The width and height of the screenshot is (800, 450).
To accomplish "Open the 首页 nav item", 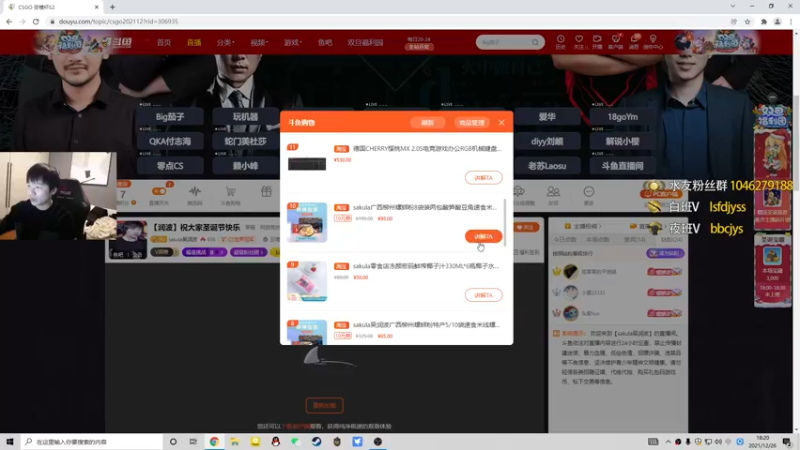I will 164,42.
